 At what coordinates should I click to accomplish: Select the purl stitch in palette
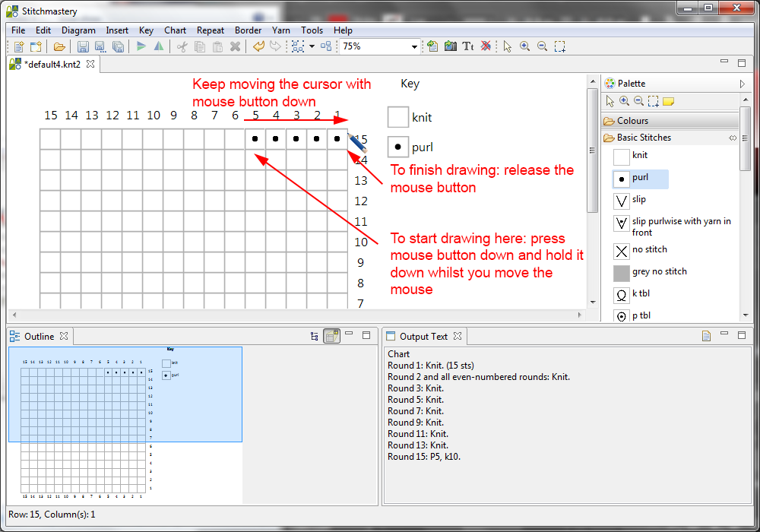tap(641, 179)
